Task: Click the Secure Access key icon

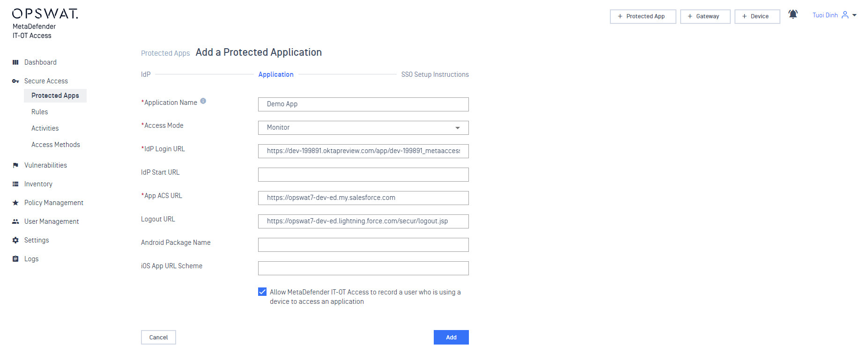Action: click(x=15, y=81)
